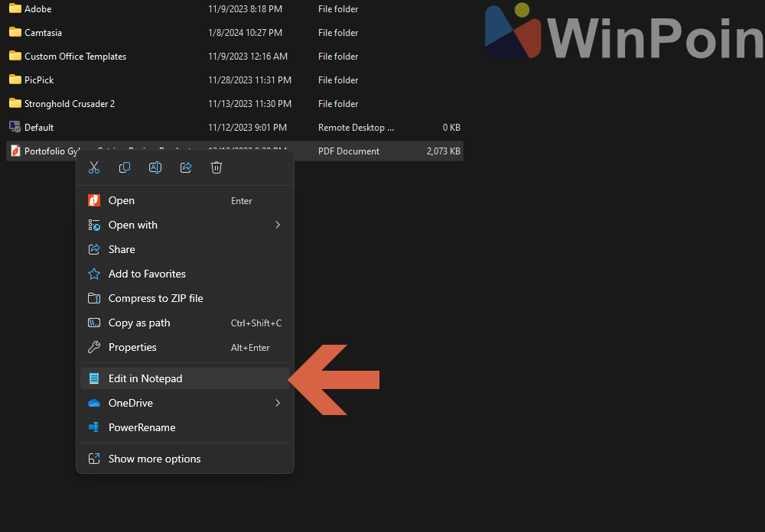Image resolution: width=765 pixels, height=532 pixels.
Task: Select the Camtasia folder
Action: (x=43, y=33)
